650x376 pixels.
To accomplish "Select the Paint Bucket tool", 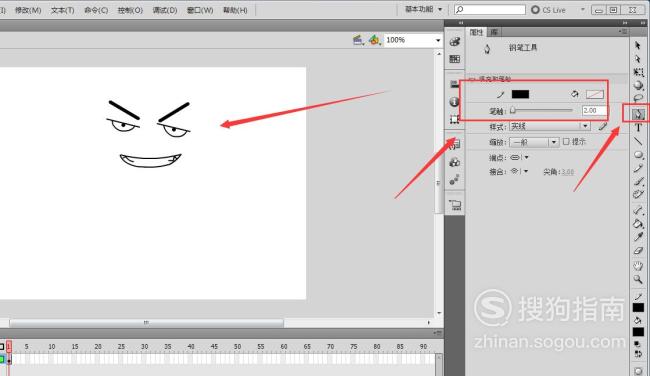I will pos(638,224).
